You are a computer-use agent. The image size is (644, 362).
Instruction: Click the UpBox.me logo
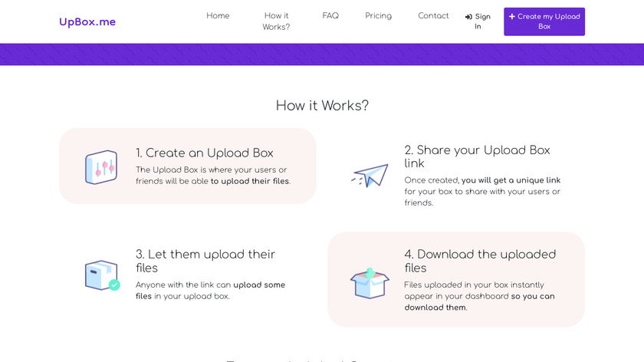click(x=87, y=21)
